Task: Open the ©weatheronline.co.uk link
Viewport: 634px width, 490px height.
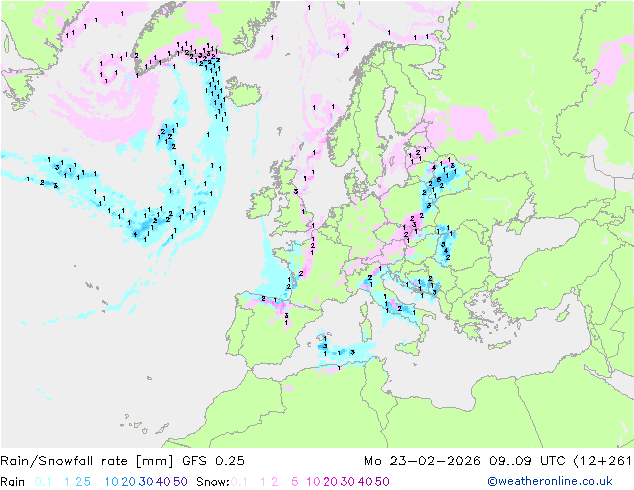Action: (x=550, y=481)
